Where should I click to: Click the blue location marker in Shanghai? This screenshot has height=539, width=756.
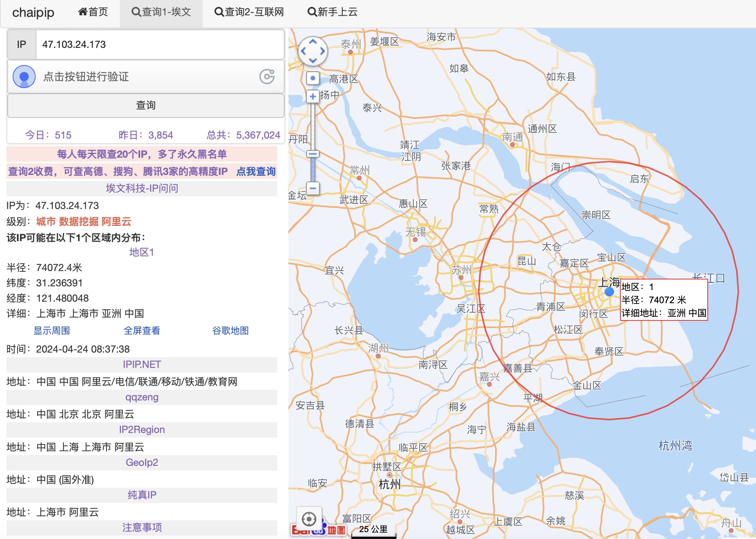pyautogui.click(x=609, y=292)
